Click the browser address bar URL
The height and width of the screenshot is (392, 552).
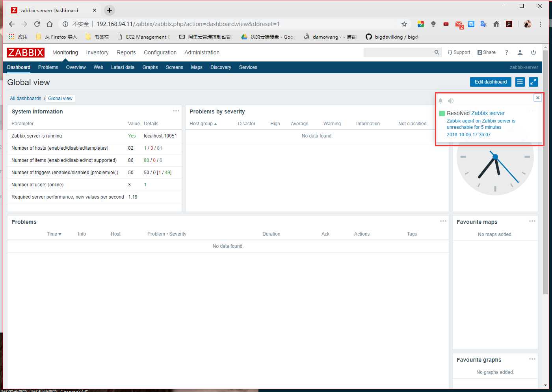pyautogui.click(x=188, y=24)
